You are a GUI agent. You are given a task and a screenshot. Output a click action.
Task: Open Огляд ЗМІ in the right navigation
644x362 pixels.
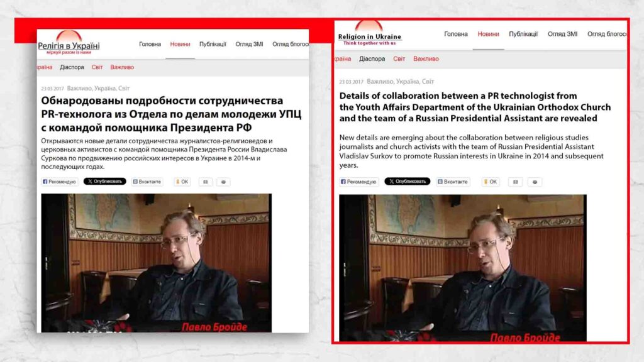(562, 34)
